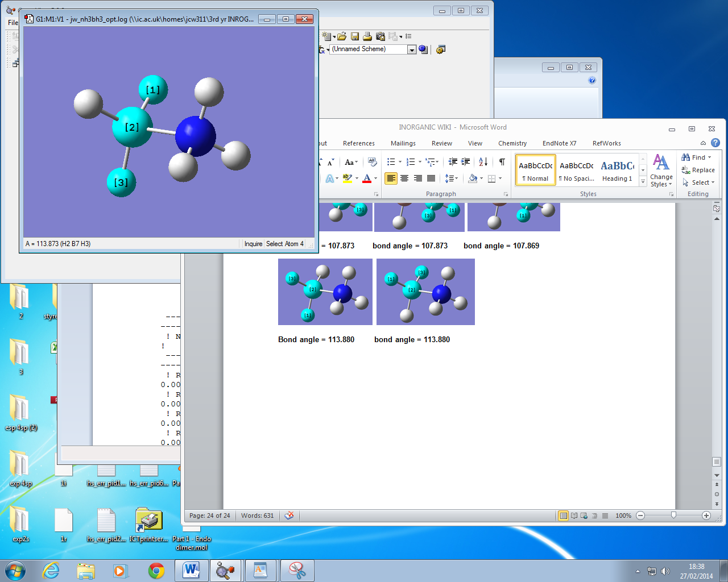
Task: Click the Word Help question mark icon
Action: 715,143
